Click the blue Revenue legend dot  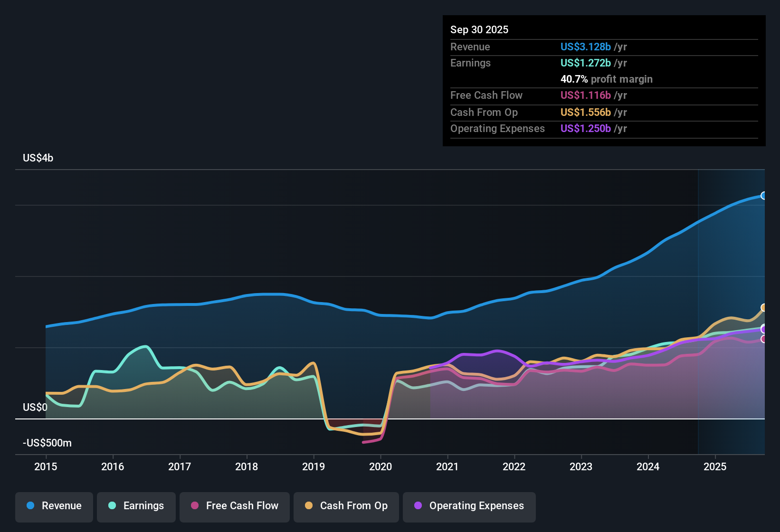(x=30, y=506)
